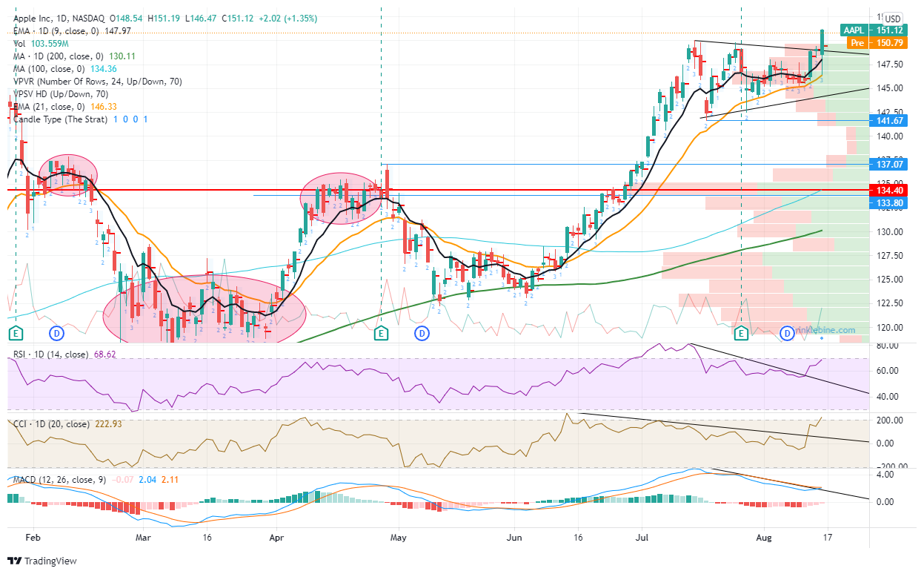Click the 127.50 price axis label
Screen dimensions: 924x574
[x=889, y=256]
